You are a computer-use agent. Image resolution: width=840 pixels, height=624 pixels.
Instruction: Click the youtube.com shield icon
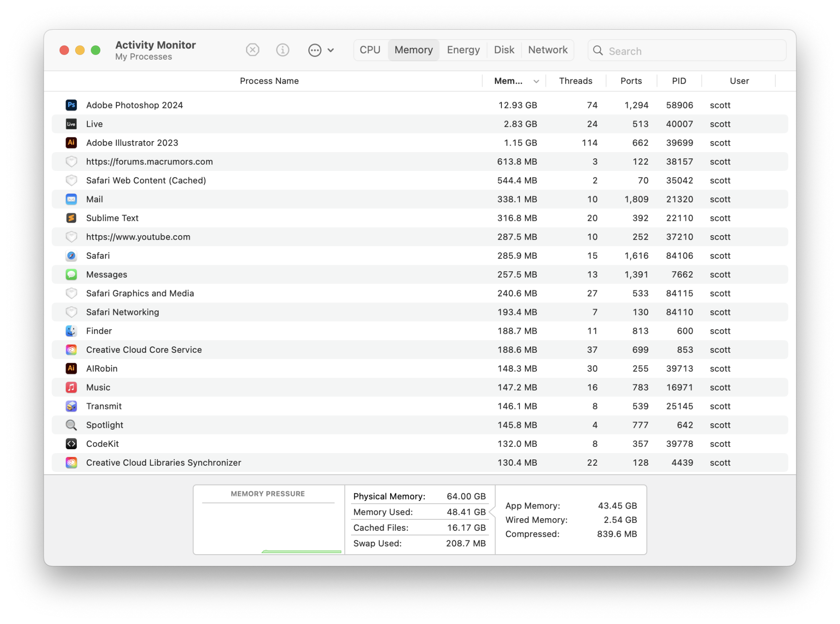click(71, 237)
